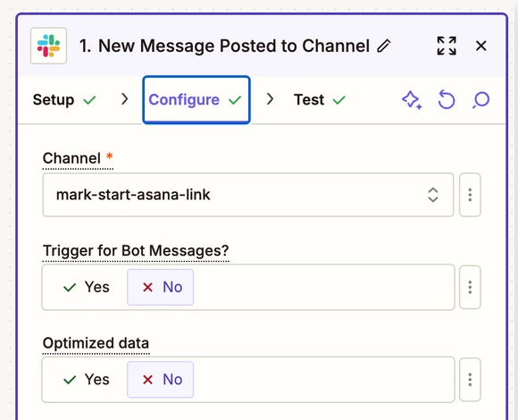This screenshot has height=420, width=518.
Task: Select the Configure tab
Action: pos(196,100)
